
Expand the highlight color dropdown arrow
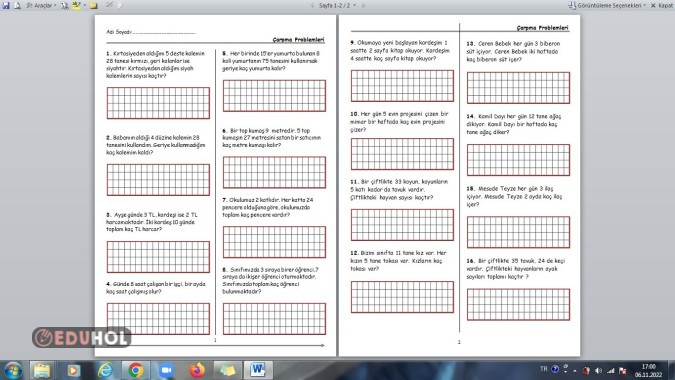click(84, 5)
